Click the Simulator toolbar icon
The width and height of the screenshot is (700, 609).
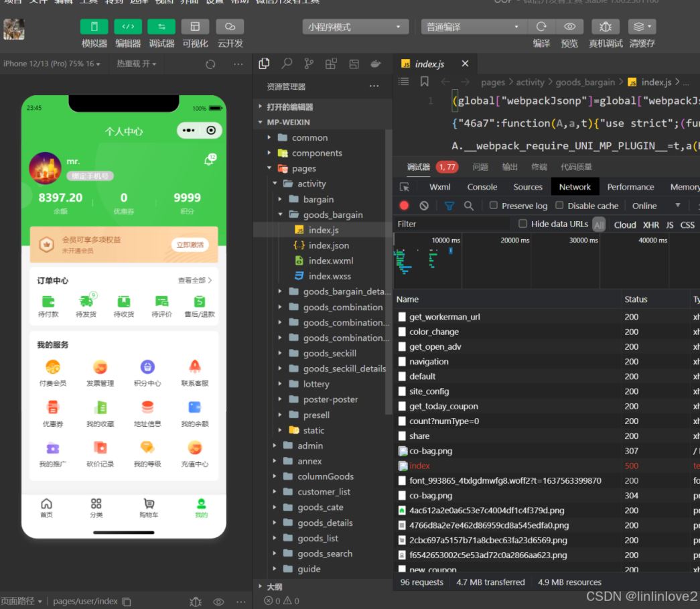(x=94, y=27)
